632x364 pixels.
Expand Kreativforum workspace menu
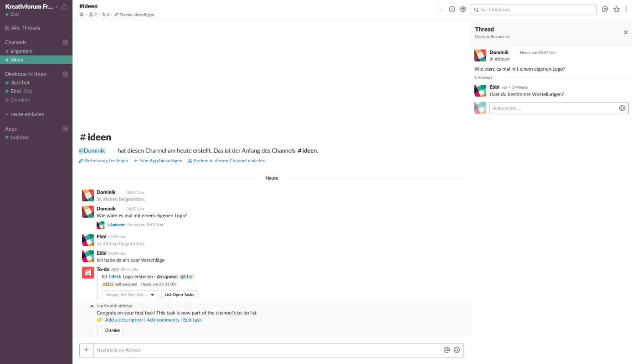pyautogui.click(x=32, y=6)
